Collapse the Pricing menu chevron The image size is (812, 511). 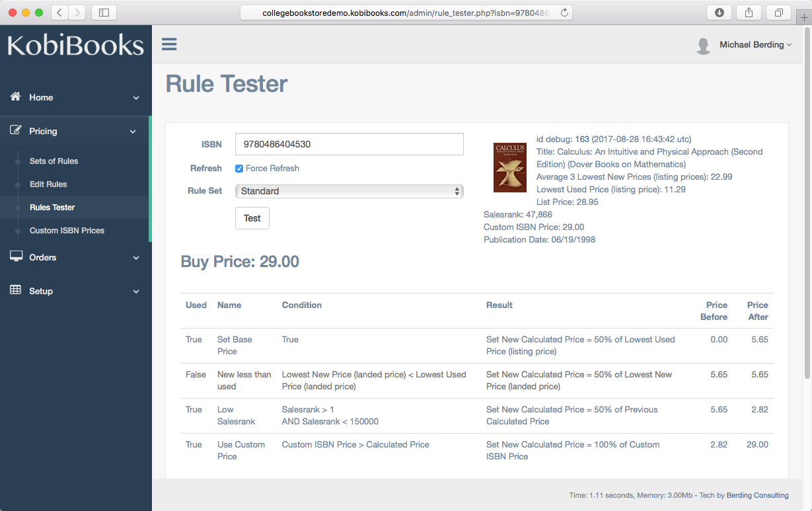click(x=133, y=132)
